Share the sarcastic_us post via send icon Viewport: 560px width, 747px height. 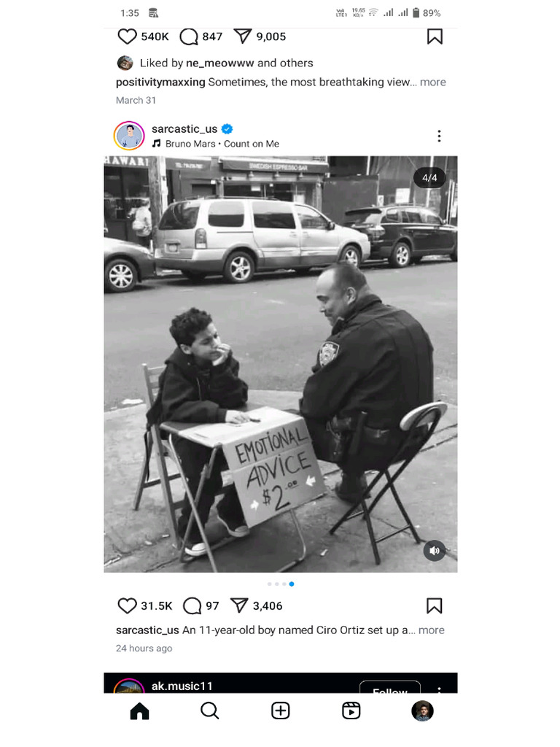pyautogui.click(x=239, y=605)
